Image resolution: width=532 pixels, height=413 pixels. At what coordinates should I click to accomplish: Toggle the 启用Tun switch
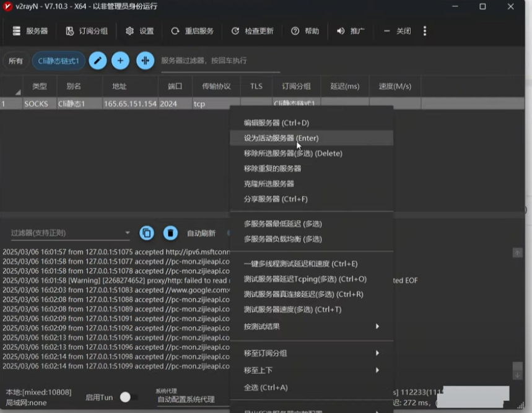[128, 397]
